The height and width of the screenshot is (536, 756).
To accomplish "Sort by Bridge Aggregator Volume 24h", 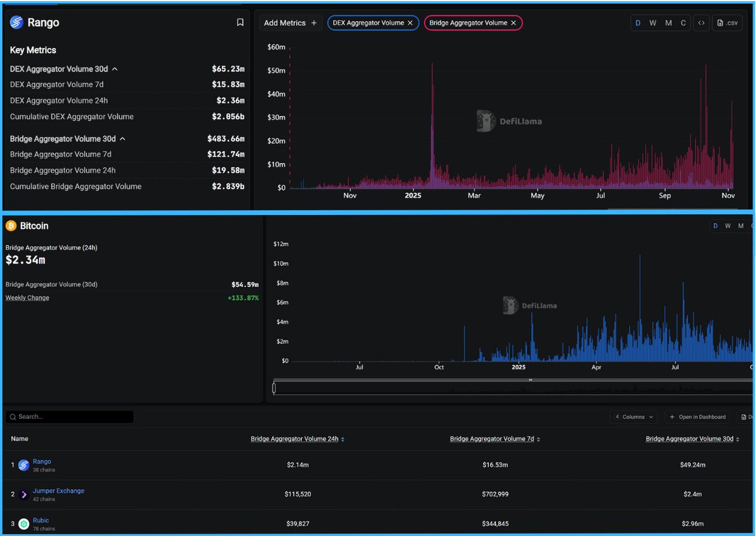I will [297, 439].
